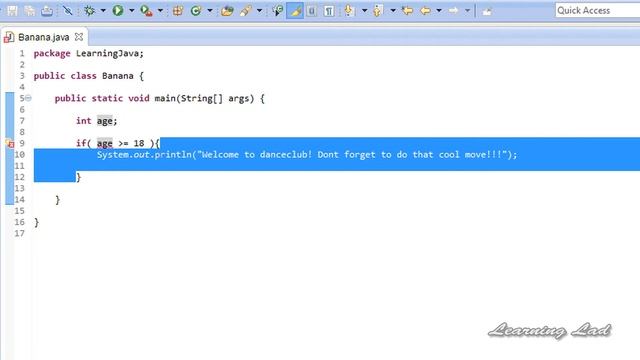Image resolution: width=640 pixels, height=360 pixels.
Task: Click 'System.out.println' on line 10
Action: (x=144, y=155)
